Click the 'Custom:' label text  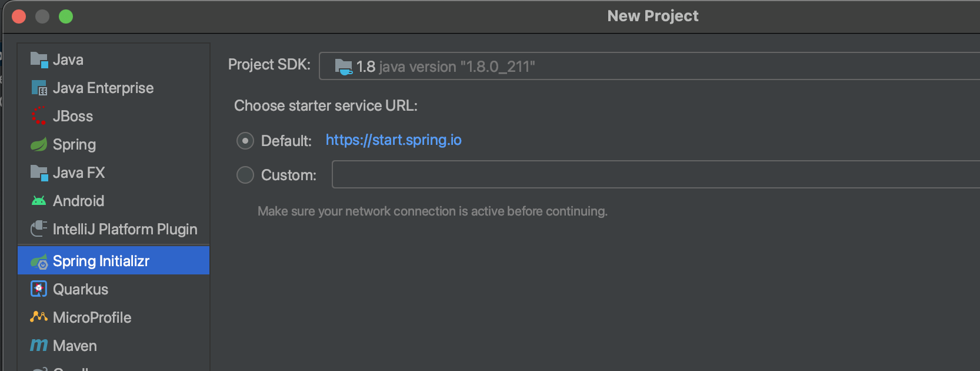pos(289,175)
